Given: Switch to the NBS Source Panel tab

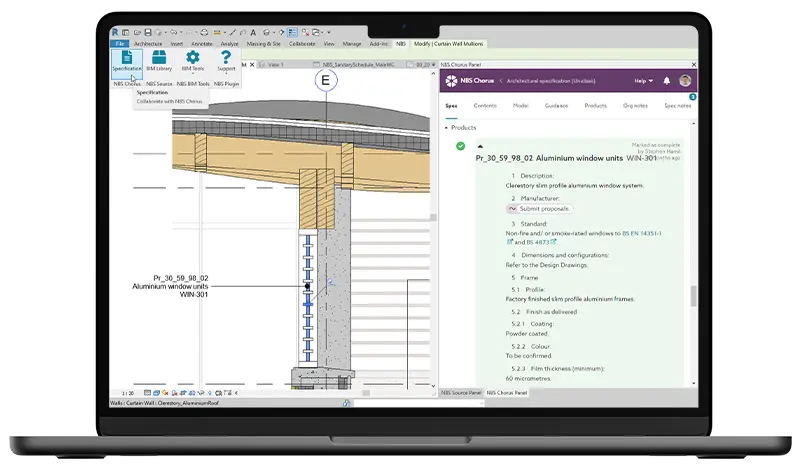Looking at the screenshot, I should coord(461,392).
